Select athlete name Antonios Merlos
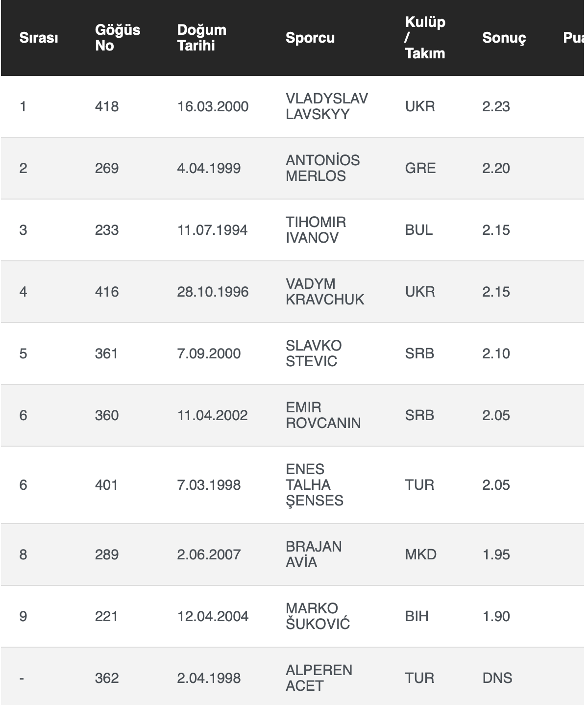The width and height of the screenshot is (588, 705). pos(322,168)
